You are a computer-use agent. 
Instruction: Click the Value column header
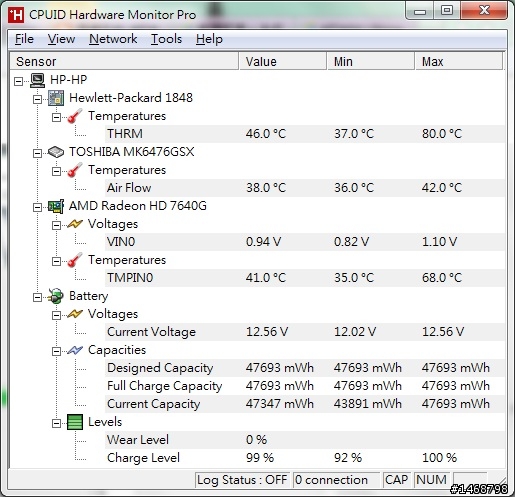point(283,61)
